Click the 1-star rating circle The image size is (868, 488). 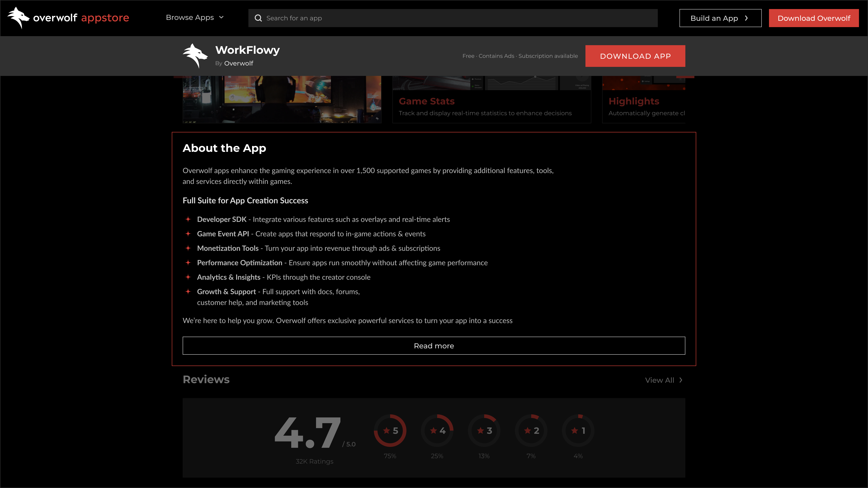578,430
